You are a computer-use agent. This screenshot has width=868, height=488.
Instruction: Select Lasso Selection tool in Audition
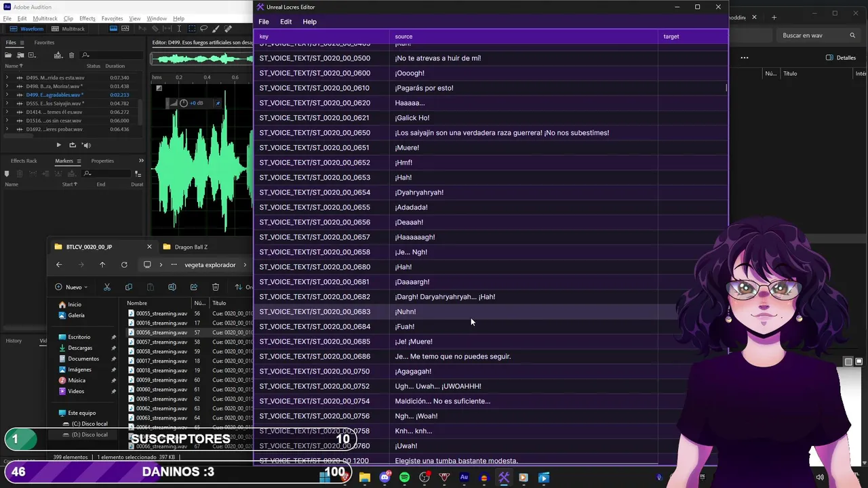[x=203, y=28]
